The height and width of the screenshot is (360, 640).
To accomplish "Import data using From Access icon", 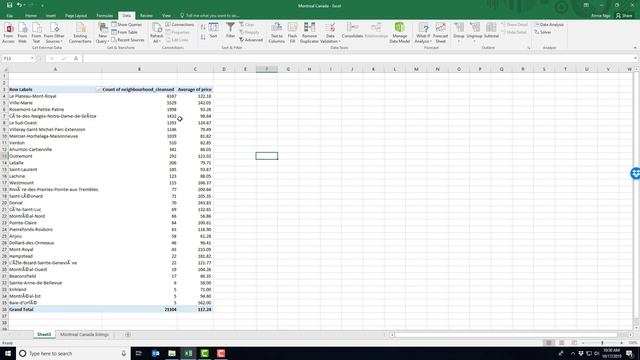I will (9, 33).
